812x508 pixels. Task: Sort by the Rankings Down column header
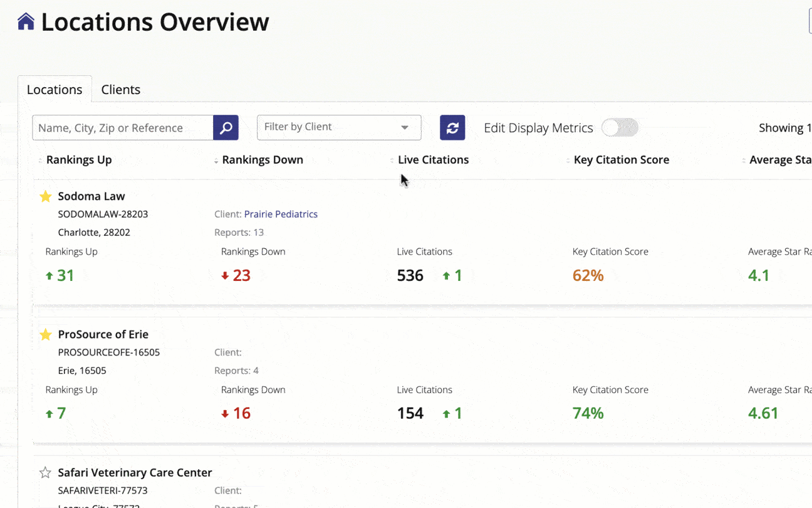(x=262, y=160)
